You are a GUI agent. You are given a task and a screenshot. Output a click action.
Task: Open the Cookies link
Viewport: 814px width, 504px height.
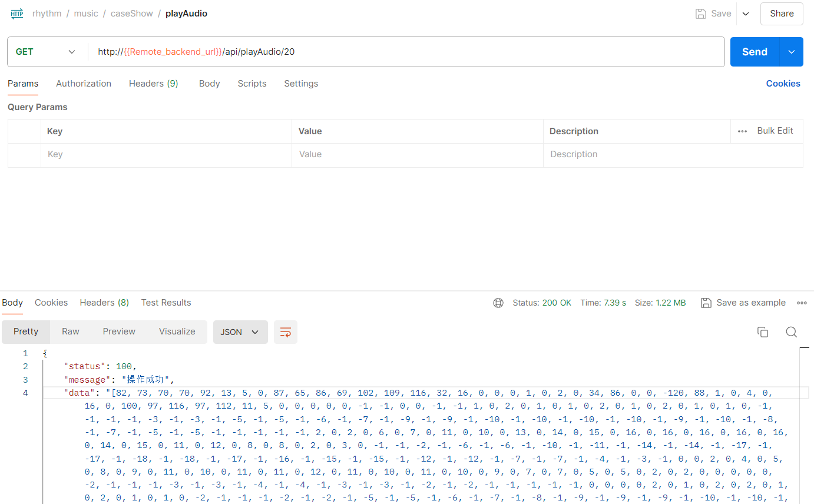[783, 84]
